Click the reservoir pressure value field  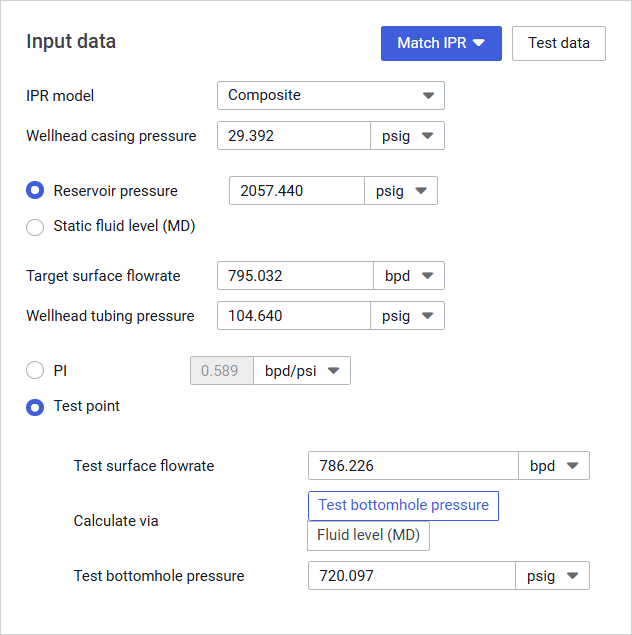click(296, 191)
